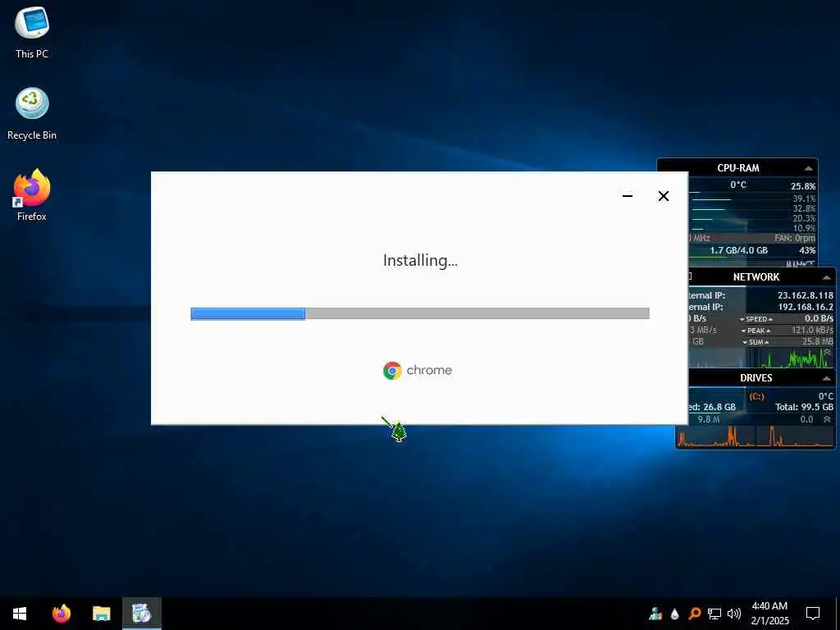This screenshot has height=630, width=840.
Task: Close the Chrome installer window
Action: (663, 196)
